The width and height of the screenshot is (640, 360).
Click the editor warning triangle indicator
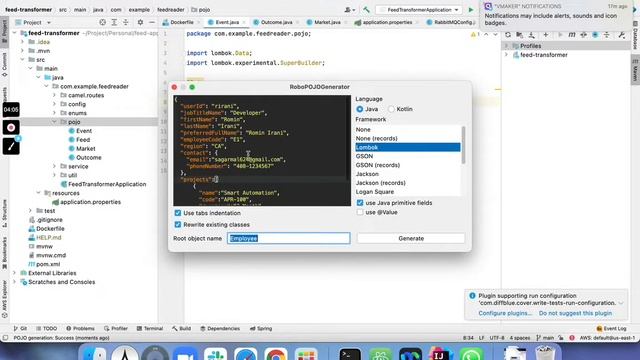[473, 35]
